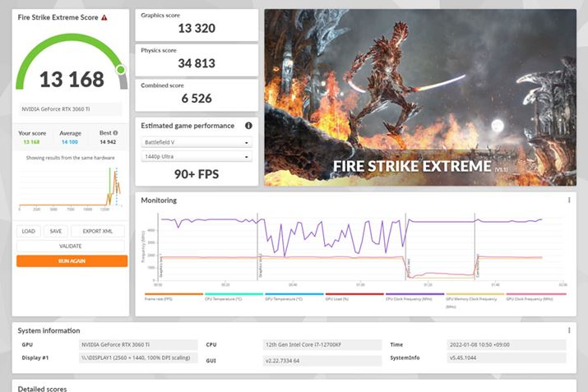Click the main score 13 168
The width and height of the screenshot is (588, 392).
click(x=72, y=80)
